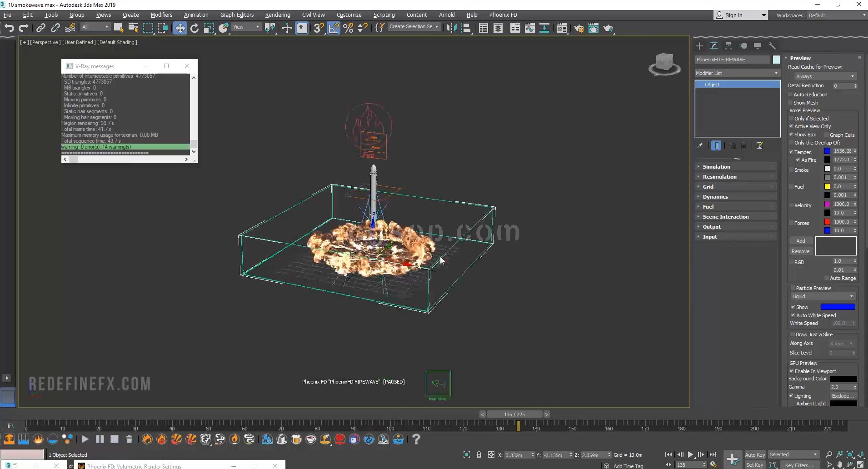The width and height of the screenshot is (868, 469).
Task: Enable the Graph Cells checkbox
Action: [827, 135]
